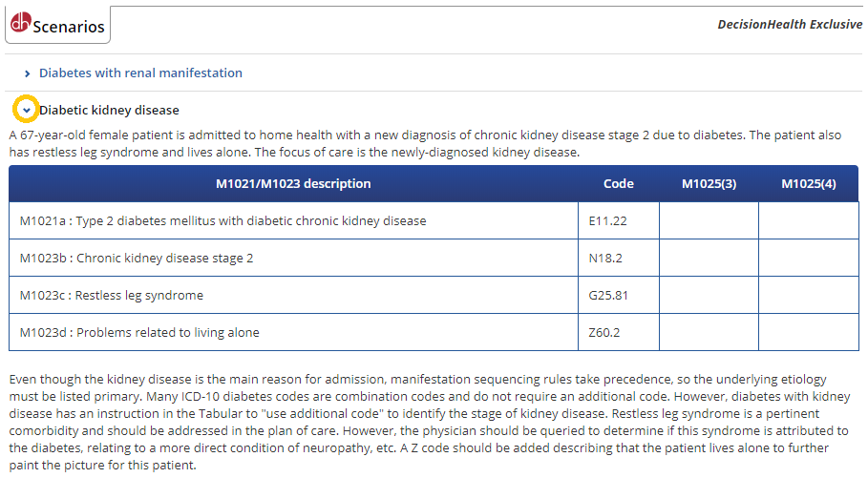This screenshot has width=868, height=478.
Task: Click the M1025(4) cell for N18.2
Action: (808, 259)
